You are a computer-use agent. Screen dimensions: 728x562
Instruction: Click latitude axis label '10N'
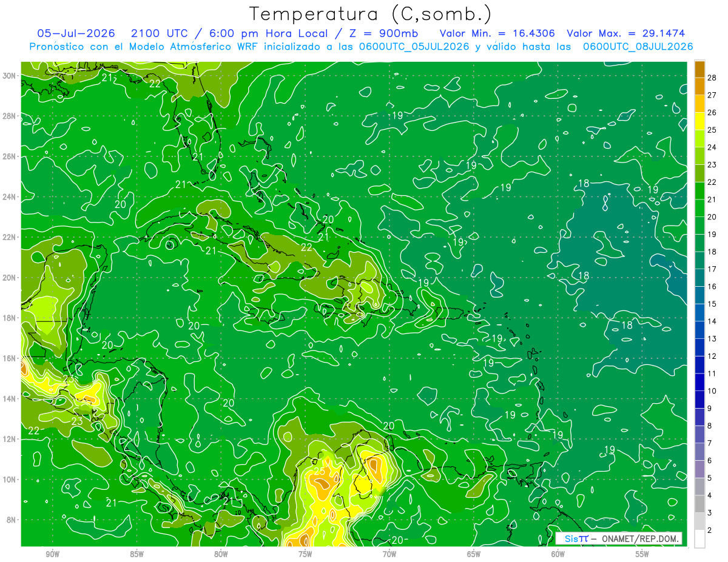[x=9, y=480]
